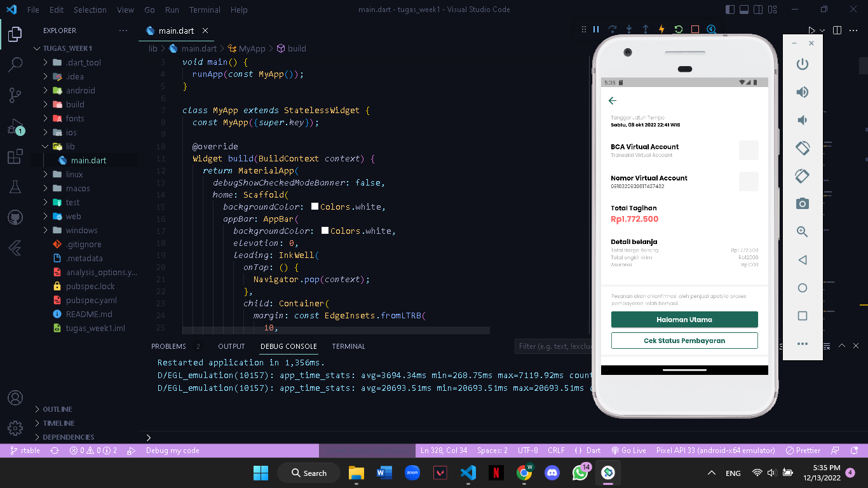Open WhatsApp from the Windows taskbar

(x=580, y=473)
